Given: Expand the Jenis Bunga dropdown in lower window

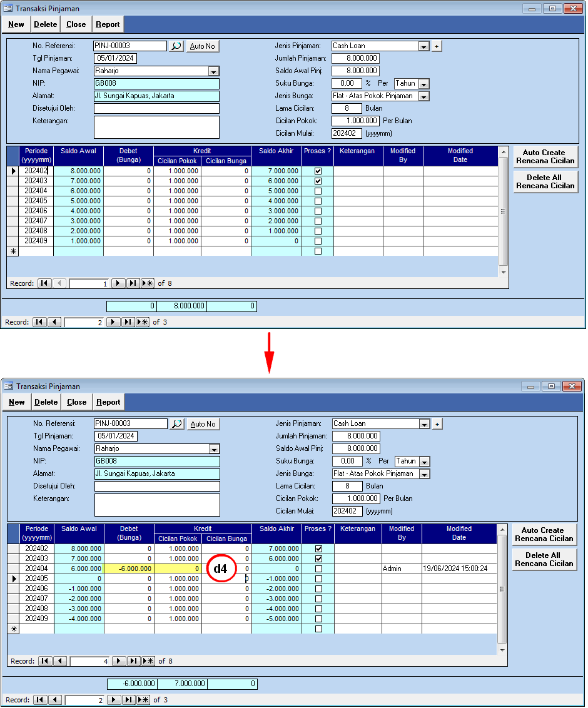Looking at the screenshot, I should [424, 474].
